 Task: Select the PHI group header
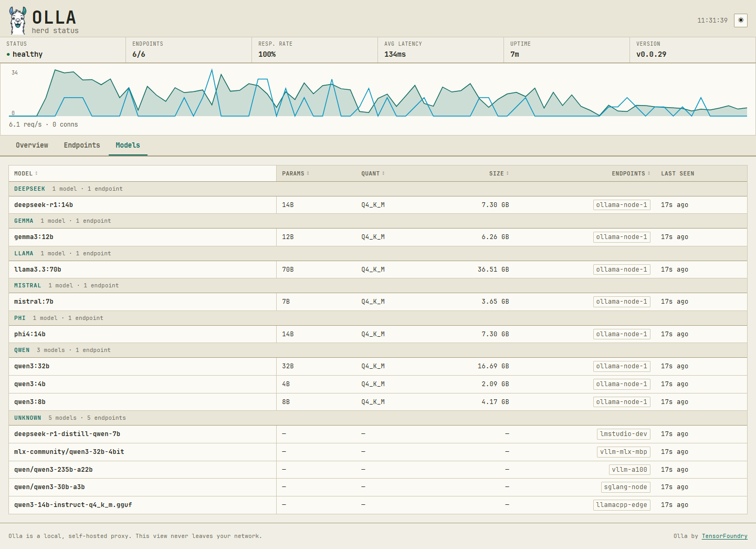click(378, 318)
